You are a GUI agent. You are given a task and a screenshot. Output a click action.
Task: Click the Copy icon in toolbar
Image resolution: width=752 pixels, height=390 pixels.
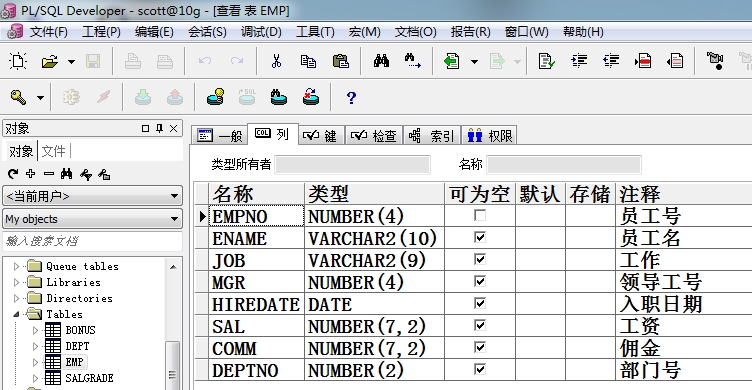[x=308, y=61]
